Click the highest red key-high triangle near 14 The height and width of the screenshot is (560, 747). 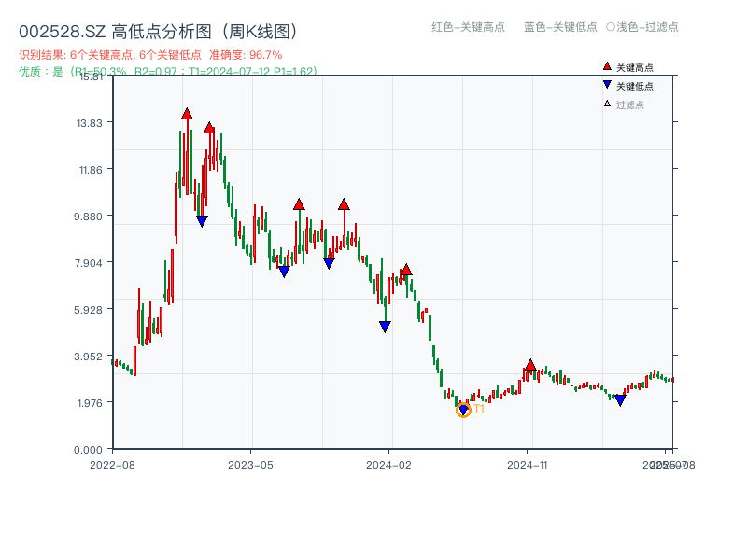coord(188,115)
